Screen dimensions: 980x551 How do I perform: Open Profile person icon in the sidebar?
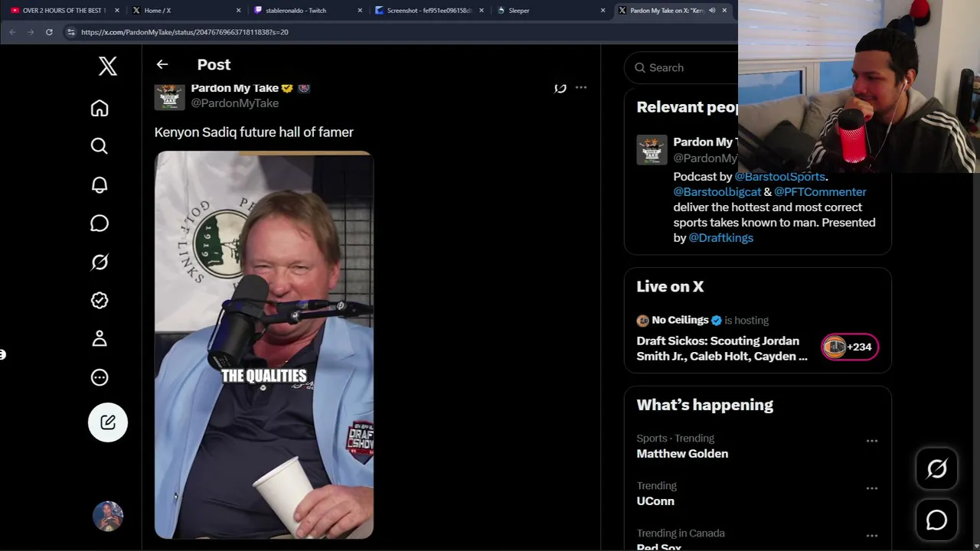100,338
